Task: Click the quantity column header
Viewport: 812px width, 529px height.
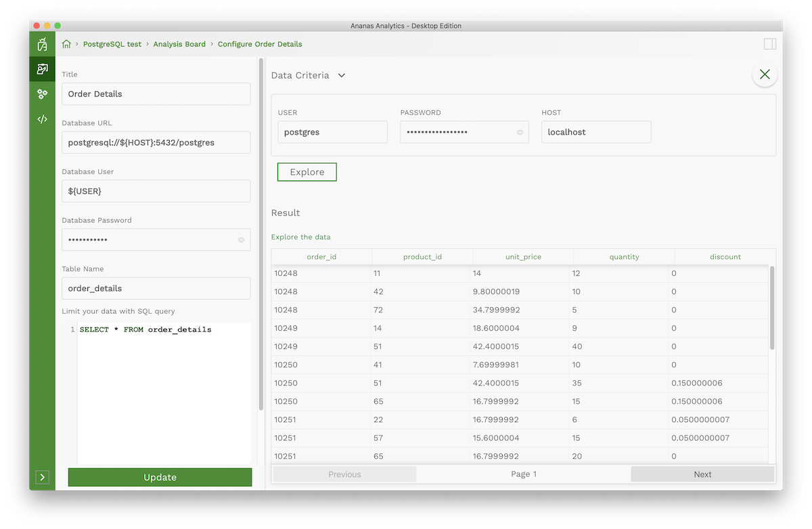Action: (x=624, y=257)
